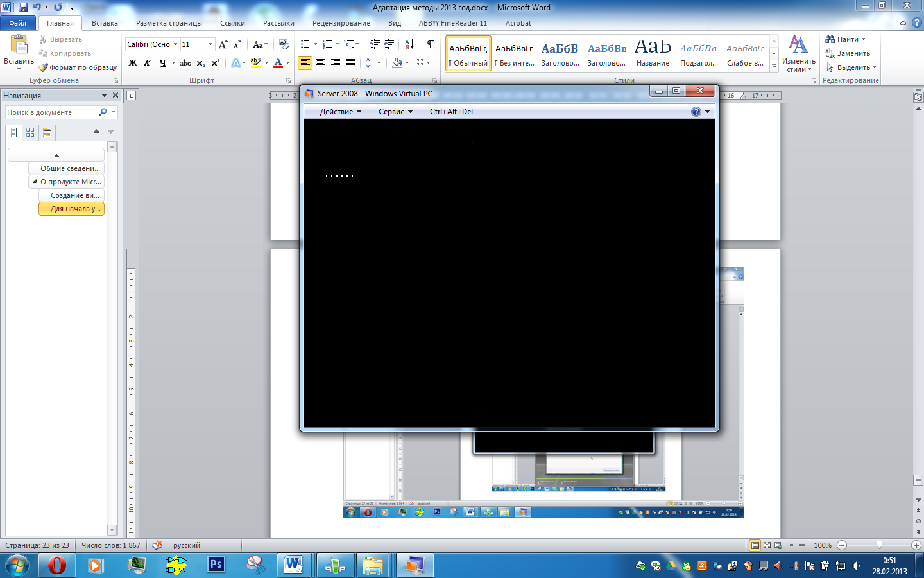Click Заменить in Editing group
The height and width of the screenshot is (578, 924).
coord(848,53)
